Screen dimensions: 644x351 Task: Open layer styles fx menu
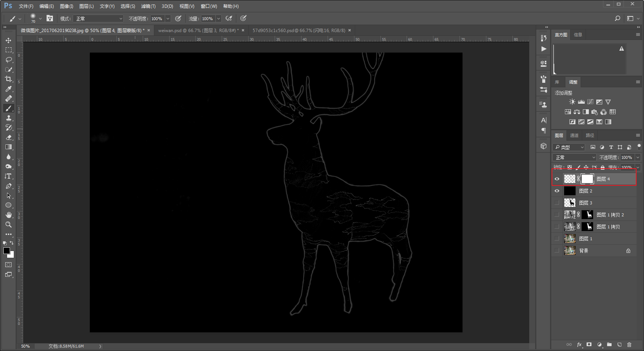tap(579, 345)
